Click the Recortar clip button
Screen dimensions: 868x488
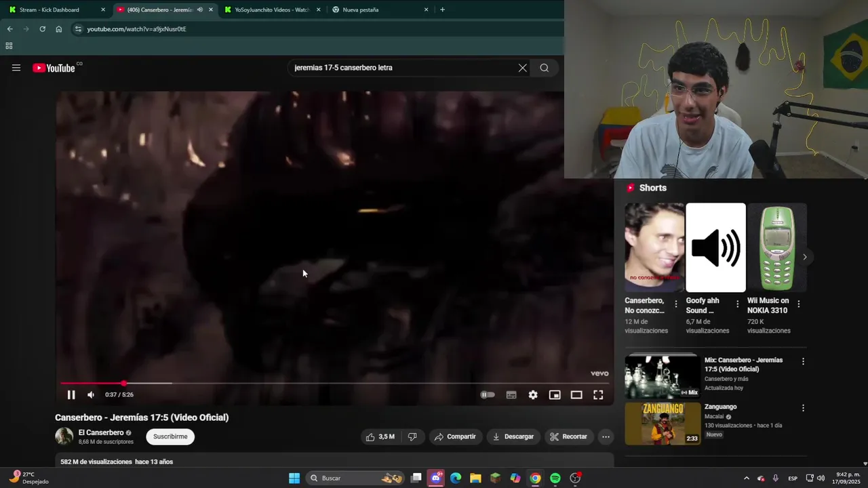568,436
